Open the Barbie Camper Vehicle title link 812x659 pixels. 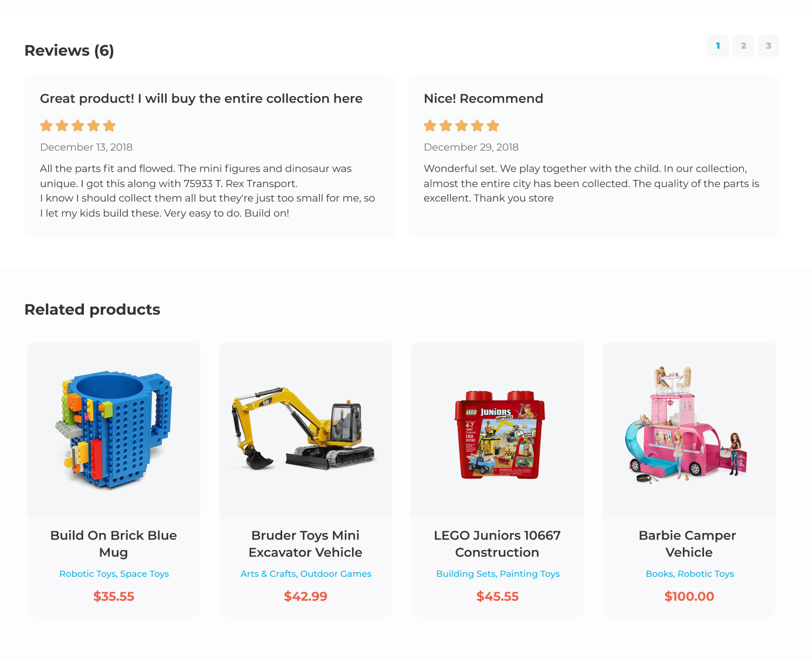(x=689, y=543)
